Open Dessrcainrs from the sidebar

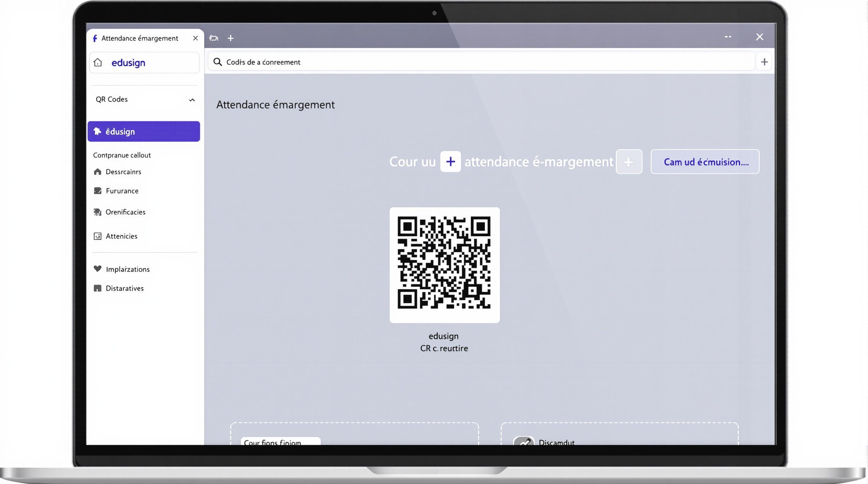point(123,172)
